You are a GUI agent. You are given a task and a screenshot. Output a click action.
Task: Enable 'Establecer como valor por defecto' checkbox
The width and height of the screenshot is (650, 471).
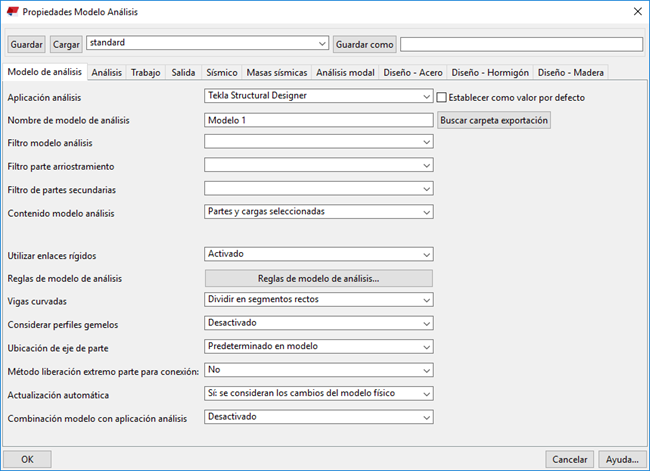click(442, 97)
